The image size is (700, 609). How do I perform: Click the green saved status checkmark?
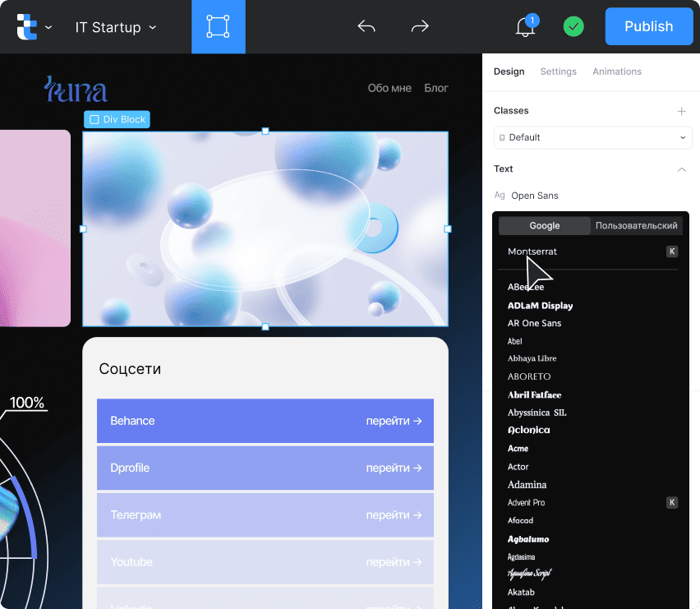pyautogui.click(x=573, y=26)
